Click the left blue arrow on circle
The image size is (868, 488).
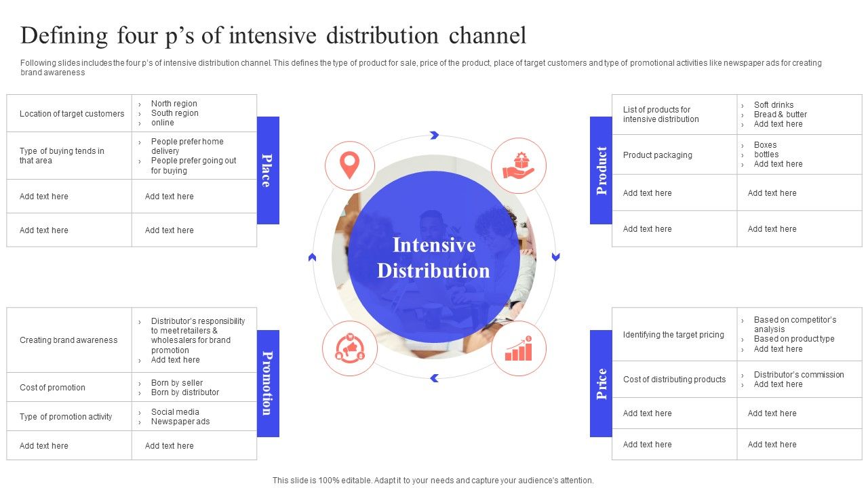pos(312,257)
